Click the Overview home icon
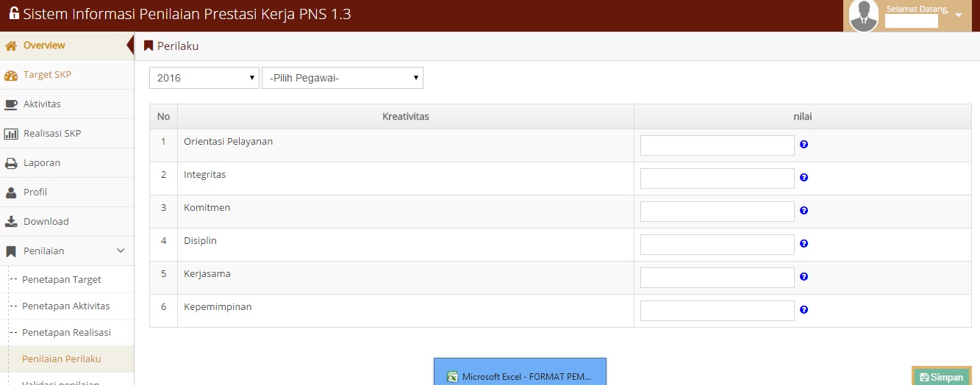The width and height of the screenshot is (980, 385). (x=11, y=46)
